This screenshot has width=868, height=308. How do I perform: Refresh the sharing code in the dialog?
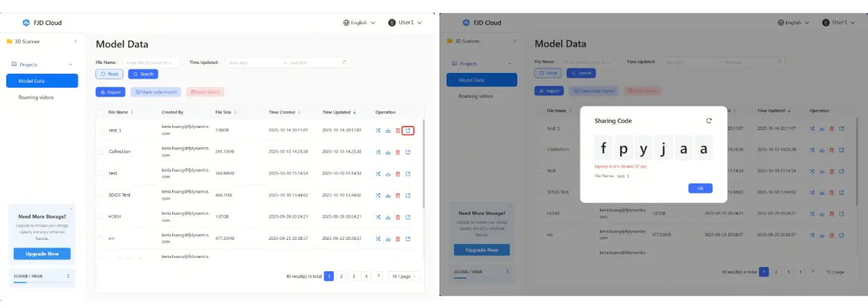(x=709, y=120)
